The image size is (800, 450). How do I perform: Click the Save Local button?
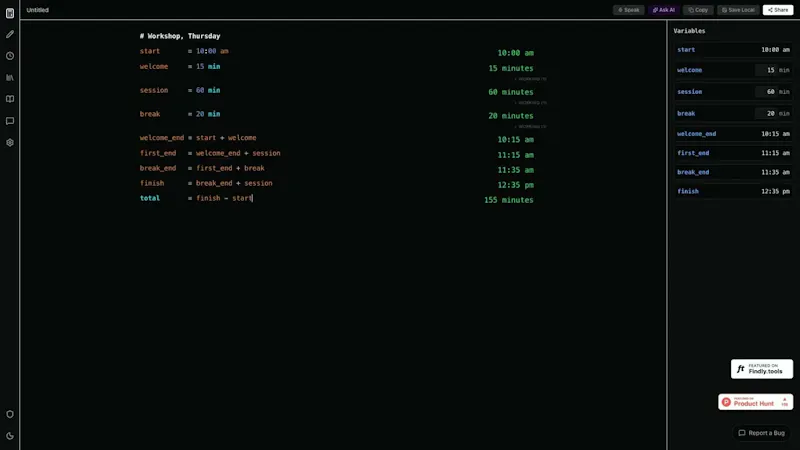738,10
